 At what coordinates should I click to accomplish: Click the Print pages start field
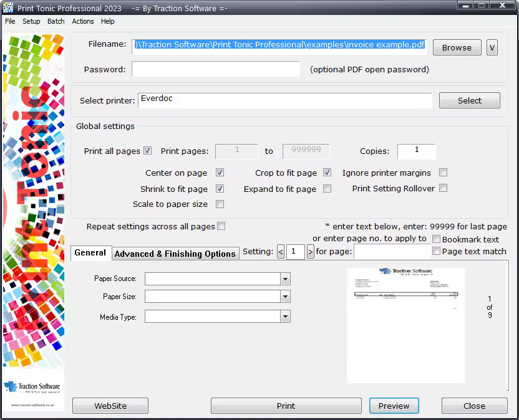pos(236,151)
